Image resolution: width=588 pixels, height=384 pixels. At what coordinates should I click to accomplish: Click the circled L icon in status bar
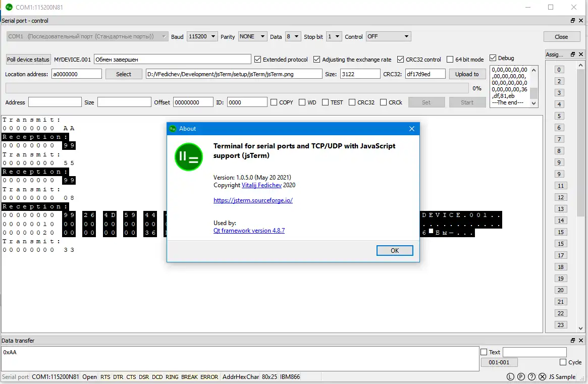tap(510, 377)
